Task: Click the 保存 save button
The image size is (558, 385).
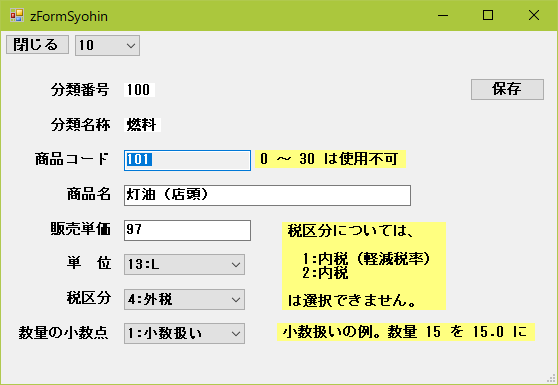Action: pyautogui.click(x=507, y=89)
